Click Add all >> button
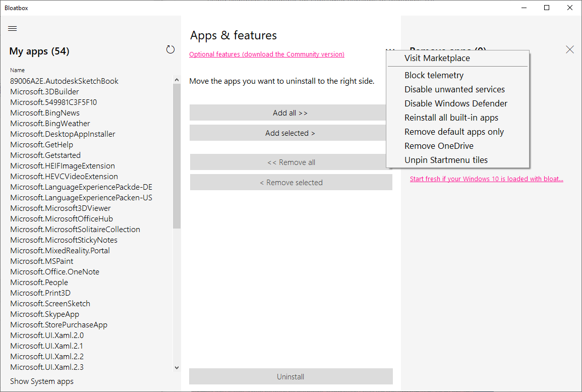The height and width of the screenshot is (392, 582). pos(290,113)
